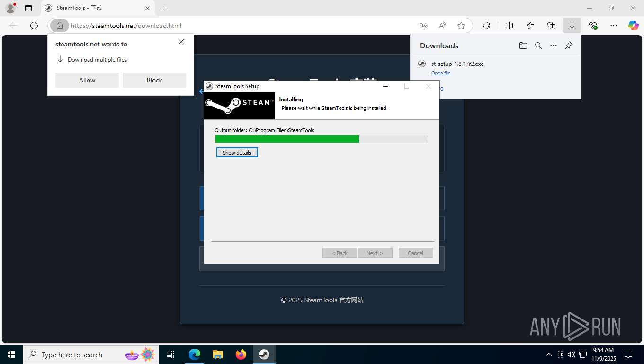Minimize the SteamTools Setup window

click(x=385, y=86)
